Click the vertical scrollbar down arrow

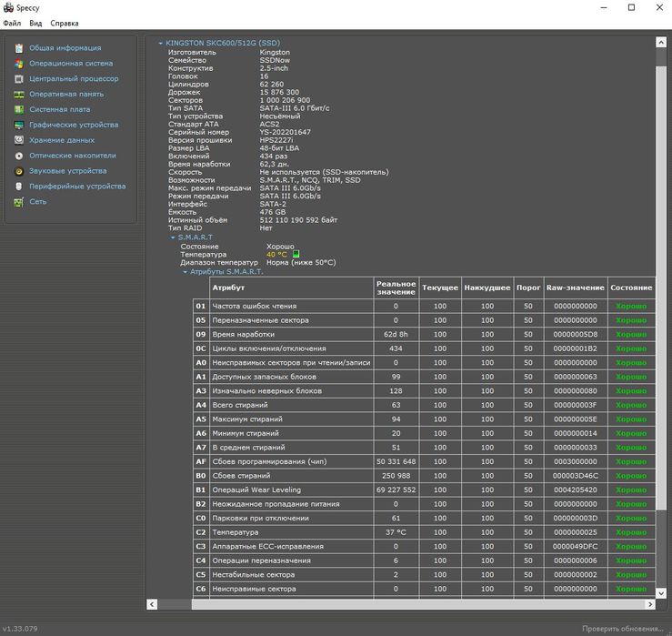coord(661,593)
